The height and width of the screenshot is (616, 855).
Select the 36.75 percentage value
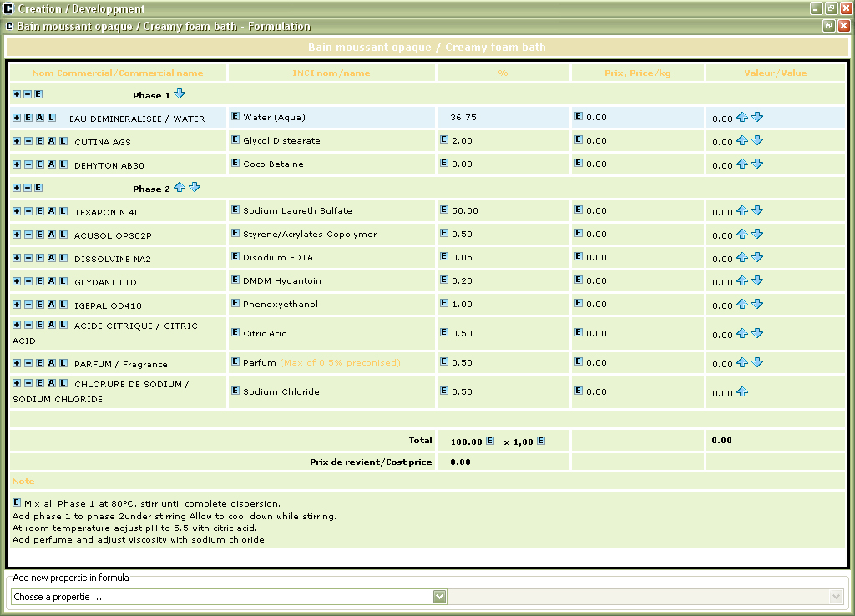pyautogui.click(x=463, y=117)
